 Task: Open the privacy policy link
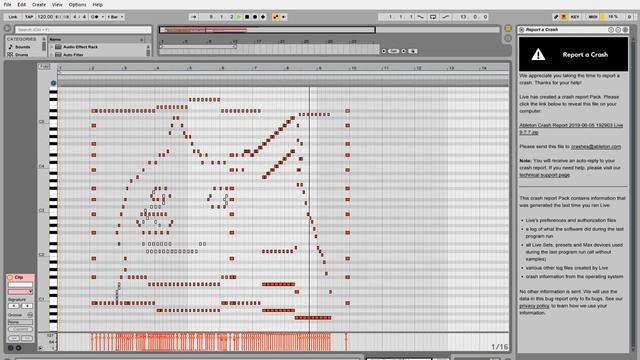click(534, 306)
